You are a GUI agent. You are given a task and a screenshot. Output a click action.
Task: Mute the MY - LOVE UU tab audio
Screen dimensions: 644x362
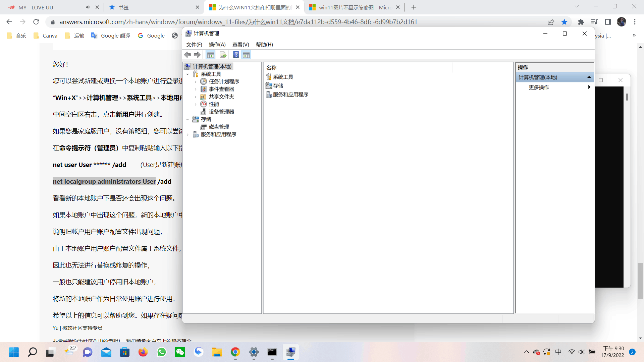[88, 7]
